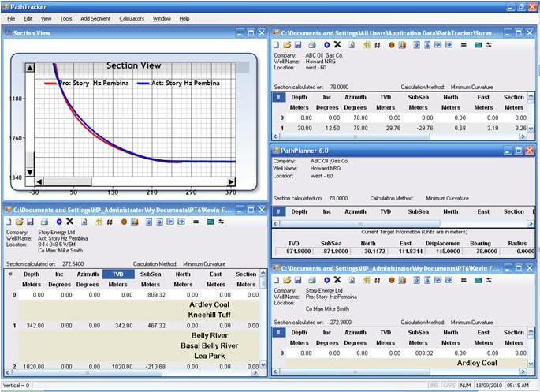The width and height of the screenshot is (540, 392).
Task: Click teal screen icon in Howard NRG survey toolbar
Action: click(478, 45)
